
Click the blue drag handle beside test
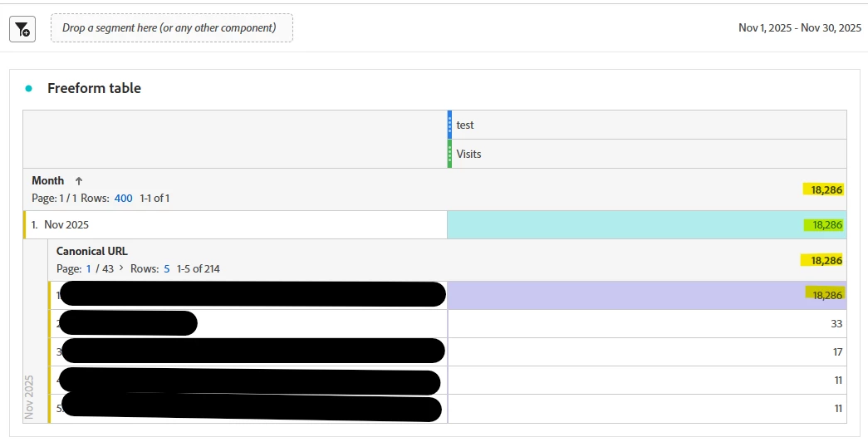coord(449,125)
